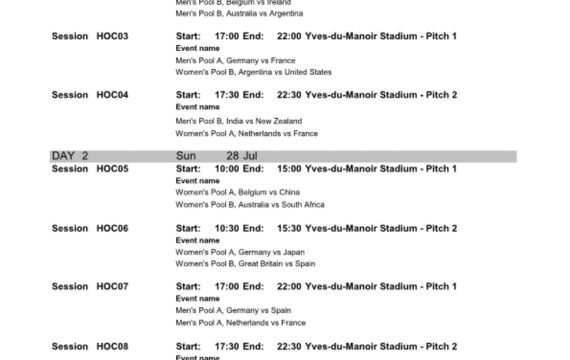
Task: Click the Session HOC08 label
Action: (90, 347)
